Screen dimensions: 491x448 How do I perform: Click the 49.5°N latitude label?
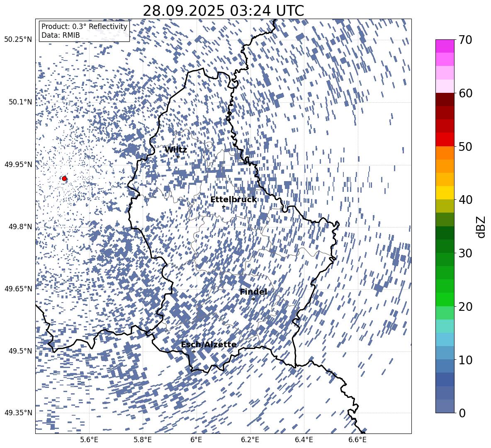coord(20,351)
